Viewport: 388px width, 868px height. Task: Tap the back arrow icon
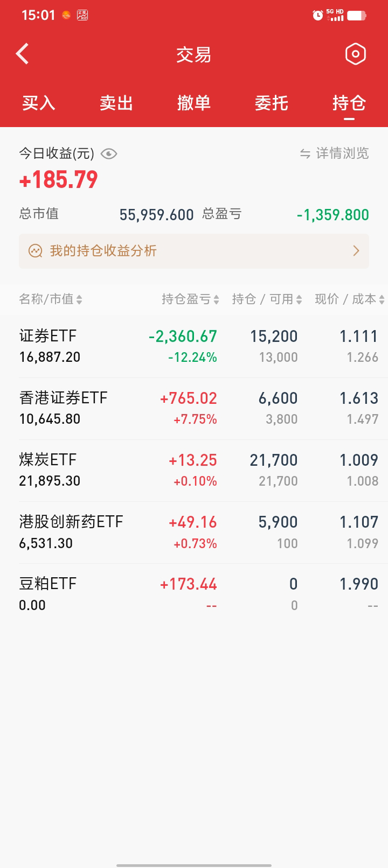[x=23, y=54]
